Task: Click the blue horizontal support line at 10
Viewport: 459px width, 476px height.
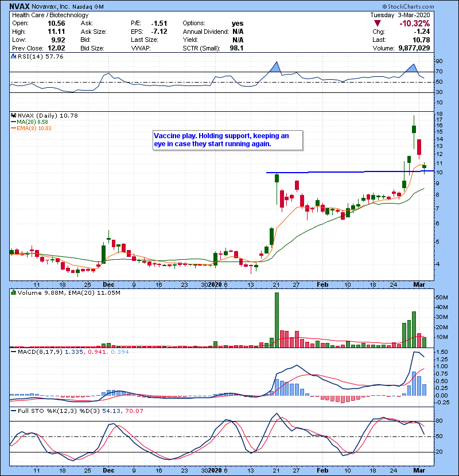Action: 349,172
